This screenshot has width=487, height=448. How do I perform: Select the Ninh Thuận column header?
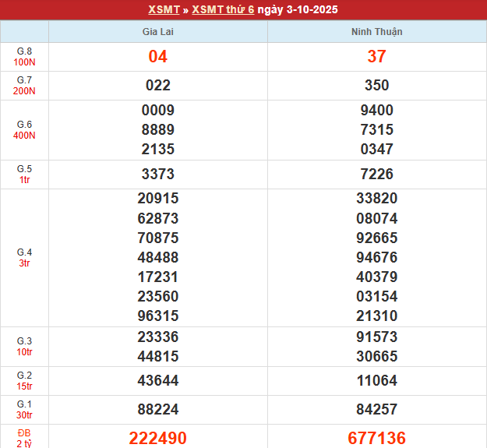377,32
